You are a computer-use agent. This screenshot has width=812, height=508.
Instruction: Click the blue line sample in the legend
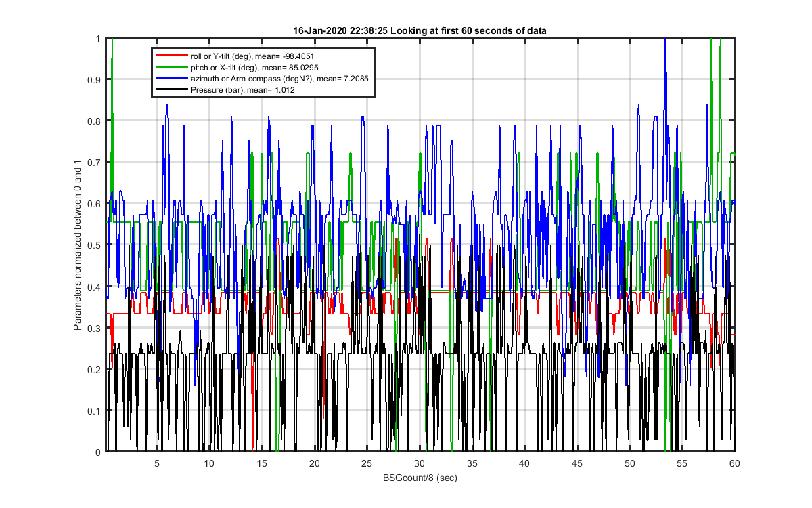pyautogui.click(x=171, y=79)
